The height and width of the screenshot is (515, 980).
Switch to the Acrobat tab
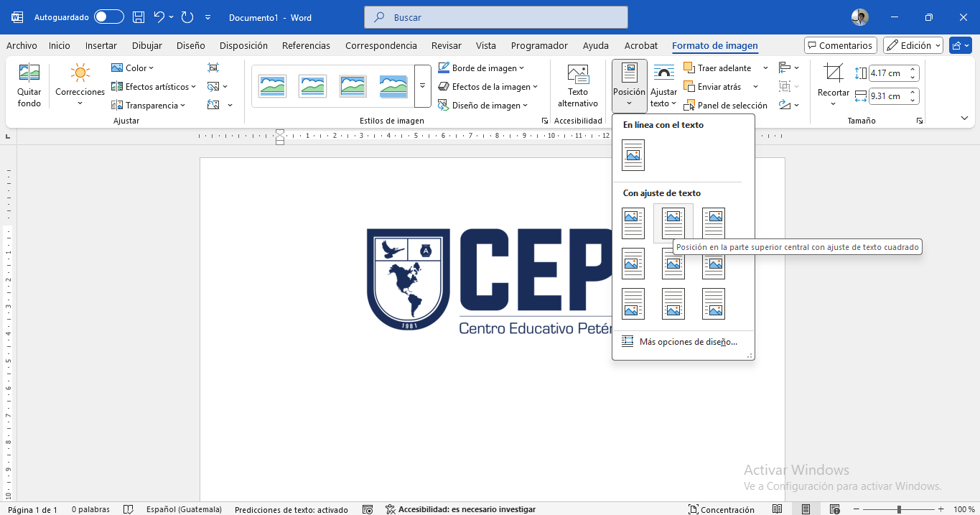(x=641, y=45)
